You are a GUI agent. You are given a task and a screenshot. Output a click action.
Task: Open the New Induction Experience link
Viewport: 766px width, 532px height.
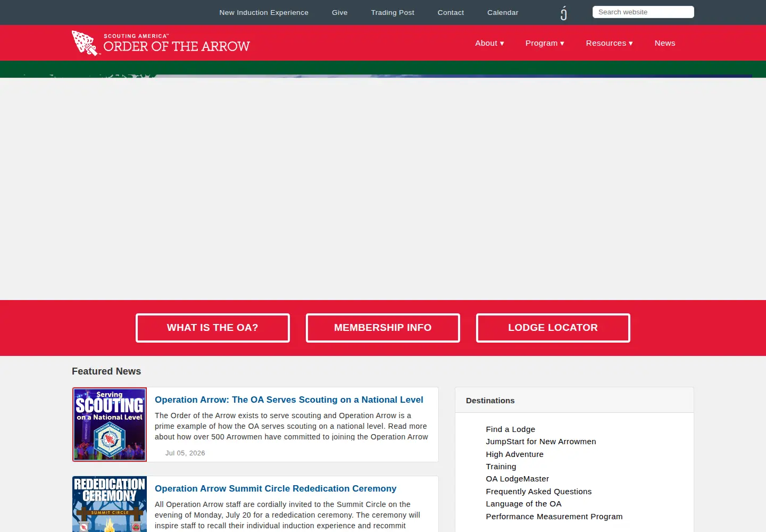tap(264, 12)
